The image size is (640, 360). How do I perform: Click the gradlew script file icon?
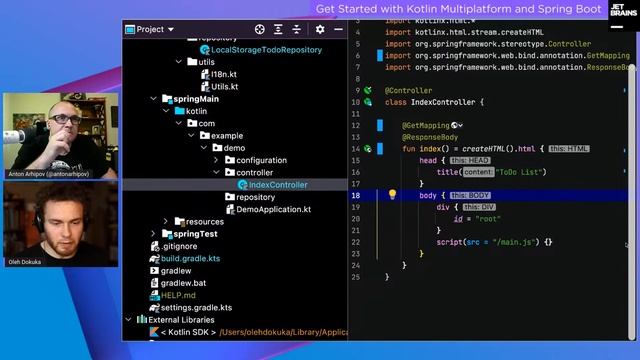(x=154, y=271)
